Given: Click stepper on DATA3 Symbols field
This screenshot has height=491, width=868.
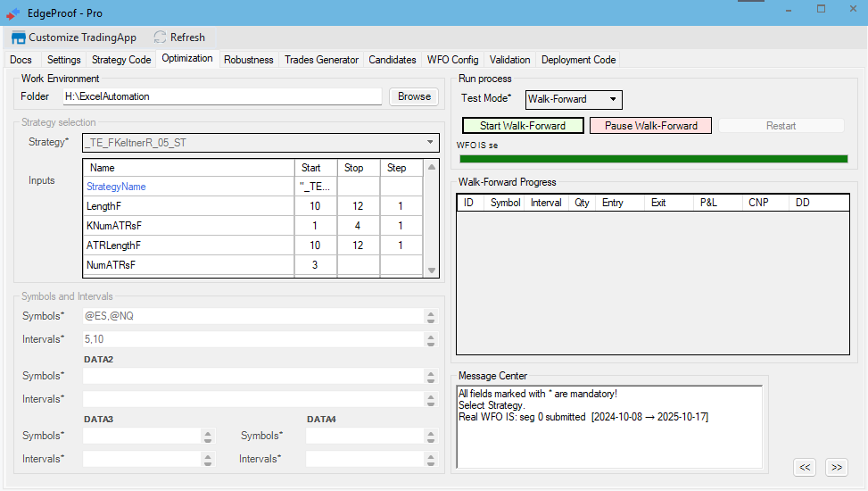Looking at the screenshot, I should (x=208, y=437).
